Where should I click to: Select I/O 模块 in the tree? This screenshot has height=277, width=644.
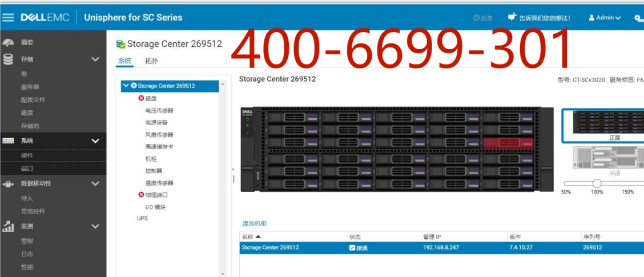[156, 207]
